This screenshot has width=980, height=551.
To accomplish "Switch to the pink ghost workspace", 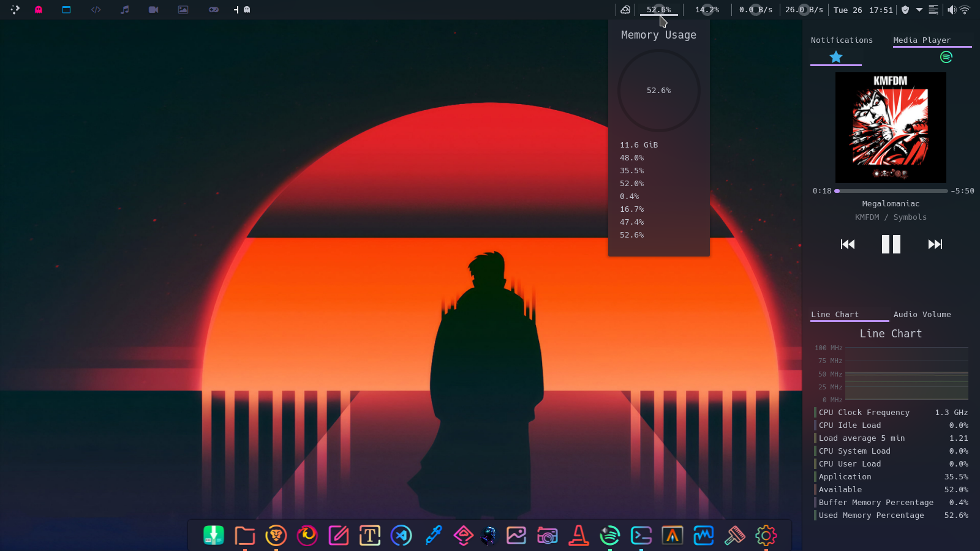I will click(39, 10).
